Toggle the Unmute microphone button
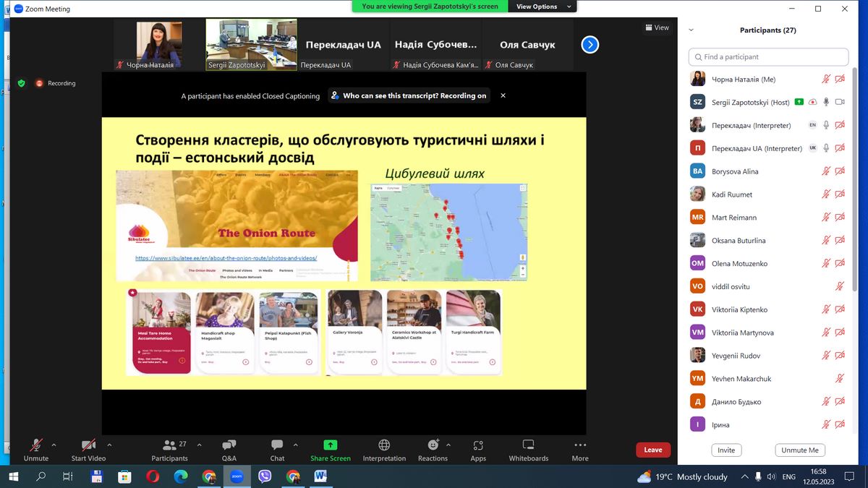The width and height of the screenshot is (868, 488). (35, 449)
